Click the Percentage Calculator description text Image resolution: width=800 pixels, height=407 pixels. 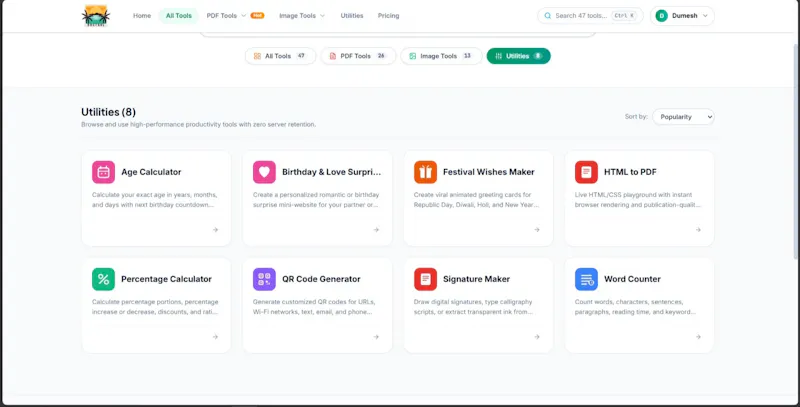[x=155, y=307]
